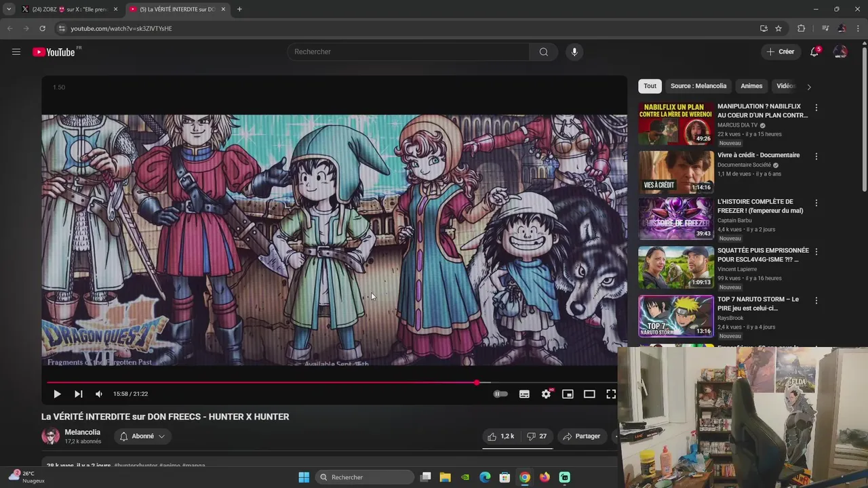Open the 'Vivre à crédit - Documentaire' title
The width and height of the screenshot is (868, 488).
[x=758, y=155]
